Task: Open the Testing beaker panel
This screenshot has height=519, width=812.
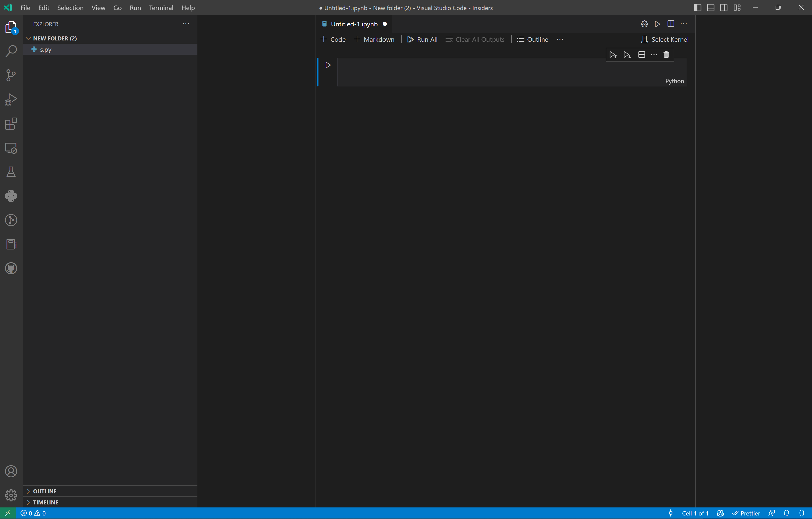Action: [11, 172]
